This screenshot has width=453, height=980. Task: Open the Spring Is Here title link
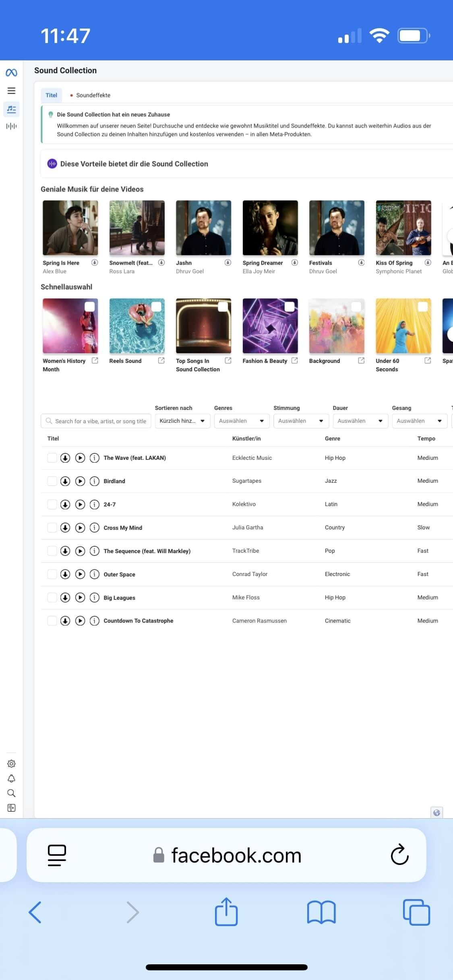pyautogui.click(x=61, y=263)
